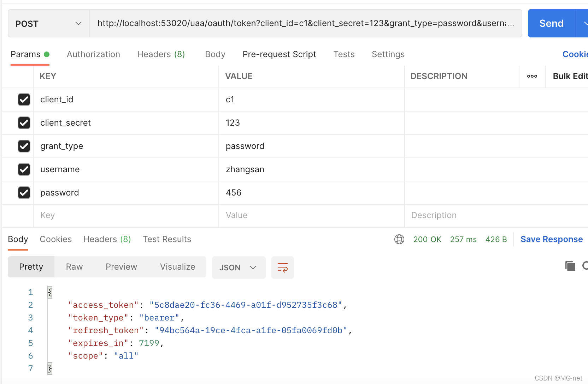This screenshot has width=588, height=384.
Task: Click the empty Value input field
Action: [312, 216]
